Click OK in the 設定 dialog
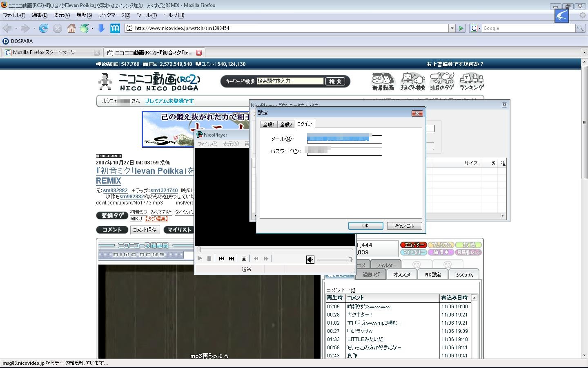Screen dimensions: 588x368 pos(365,226)
